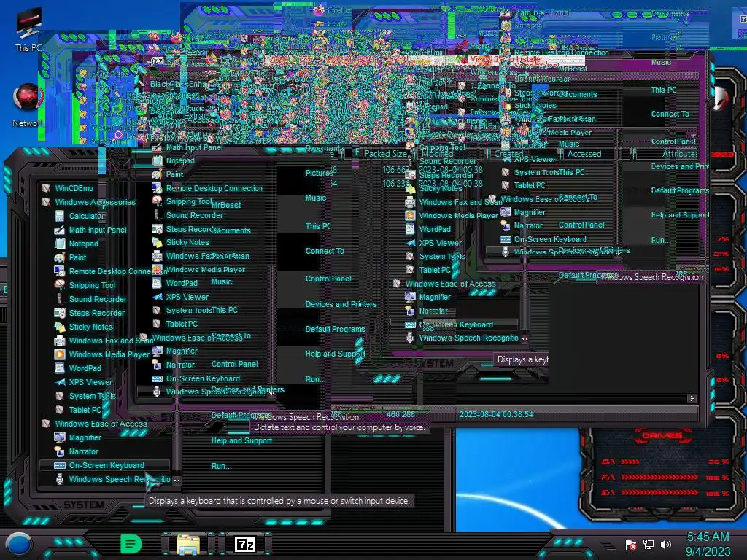Open Help and Support above the frontmost Run... entry
Viewport: 747px width, 560px height.
241,440
